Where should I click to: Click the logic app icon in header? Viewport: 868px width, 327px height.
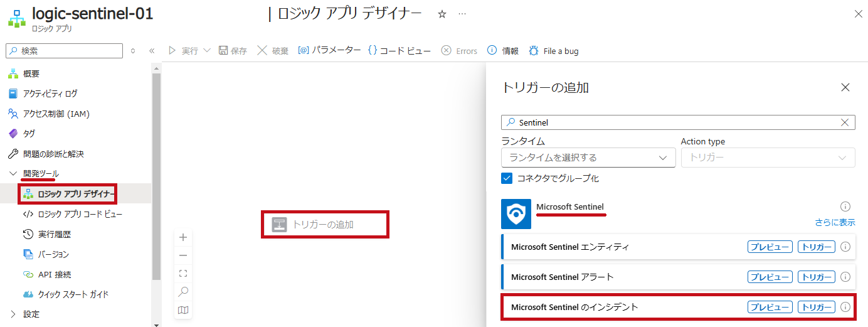pos(17,18)
